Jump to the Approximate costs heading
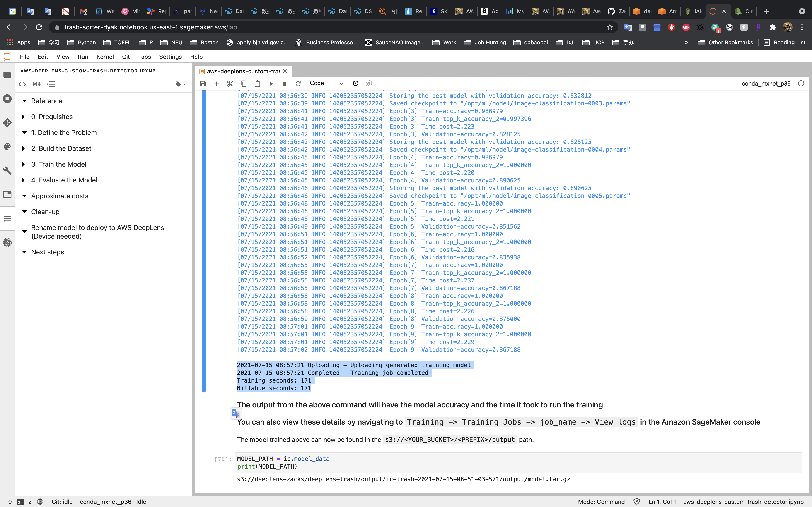The width and height of the screenshot is (812, 507). click(60, 196)
